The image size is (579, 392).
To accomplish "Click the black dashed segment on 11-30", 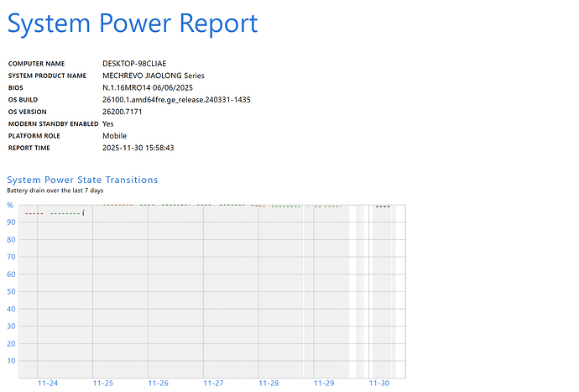I will (383, 206).
